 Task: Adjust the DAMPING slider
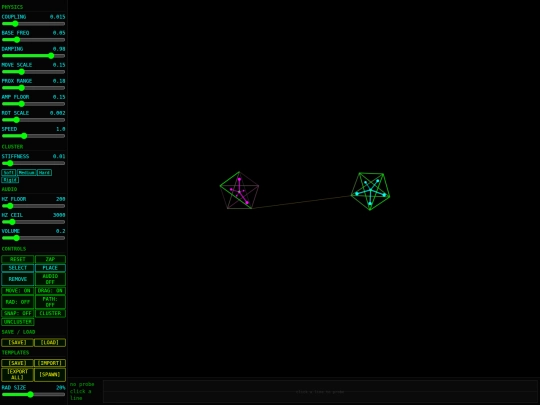pos(33,56)
